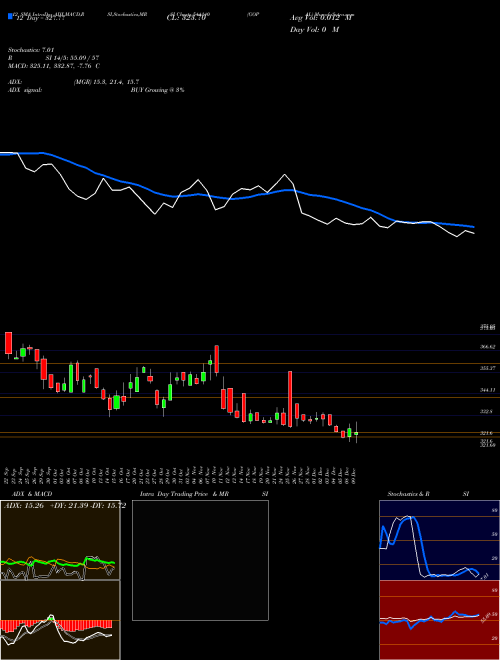Click the 'Stochastics: 7.01' readout

click(31, 50)
